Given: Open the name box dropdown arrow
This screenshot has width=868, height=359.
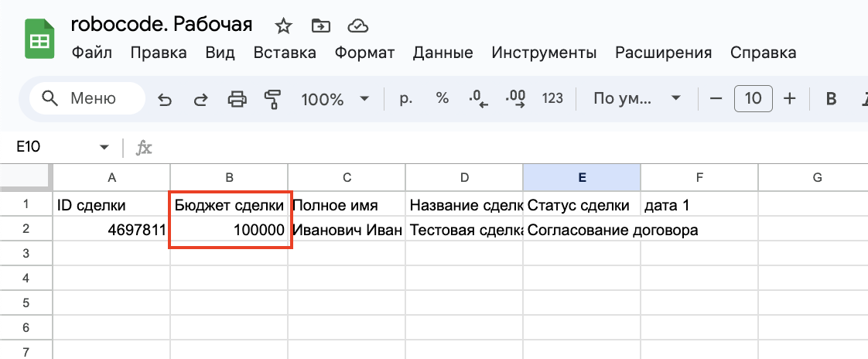Looking at the screenshot, I should [104, 147].
